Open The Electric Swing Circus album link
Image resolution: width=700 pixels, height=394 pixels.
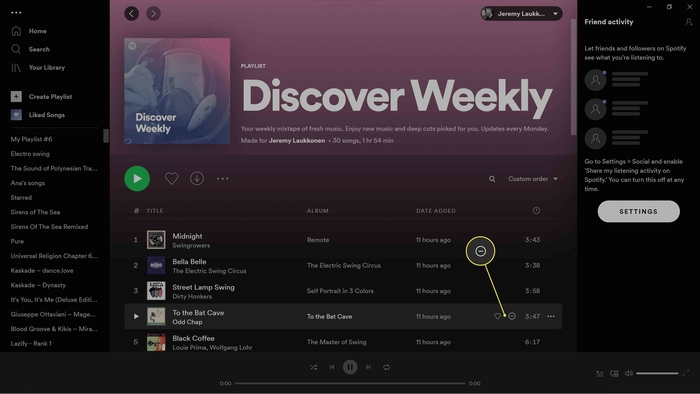(344, 265)
